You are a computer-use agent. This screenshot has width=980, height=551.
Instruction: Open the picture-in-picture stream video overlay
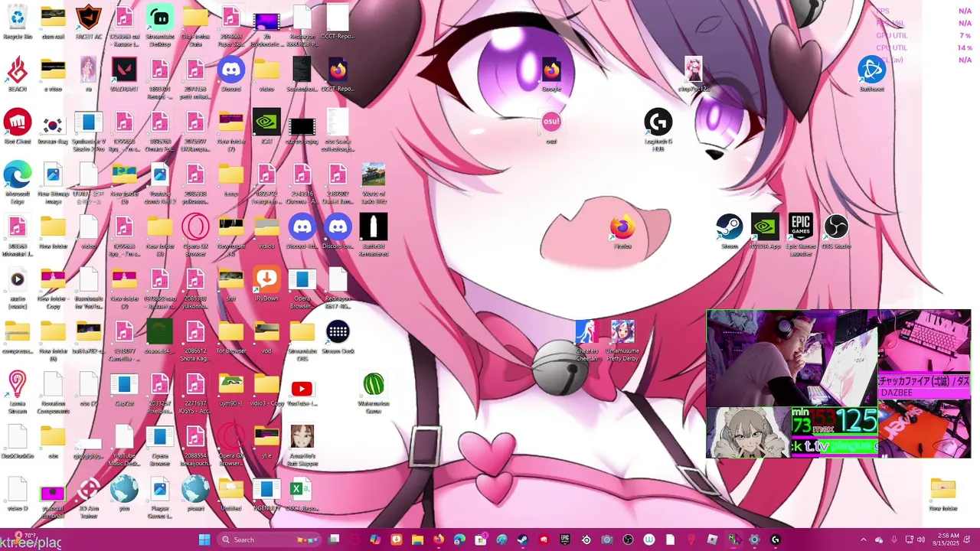click(838, 383)
